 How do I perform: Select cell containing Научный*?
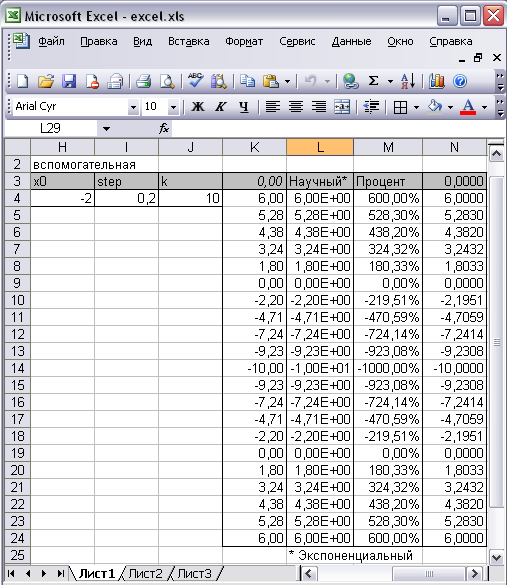(320, 181)
